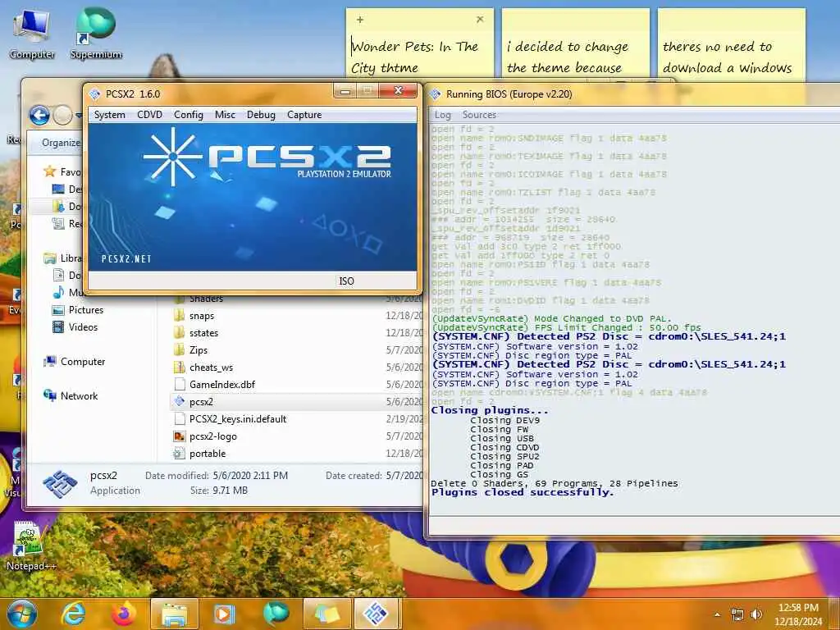This screenshot has width=840, height=630.
Task: Launch Firefox from taskbar
Action: (x=123, y=614)
